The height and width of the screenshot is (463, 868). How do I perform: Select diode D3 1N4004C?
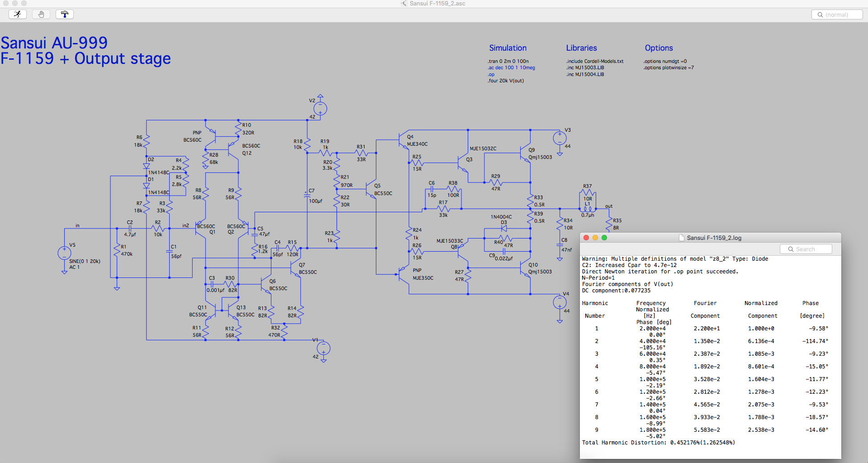(503, 229)
